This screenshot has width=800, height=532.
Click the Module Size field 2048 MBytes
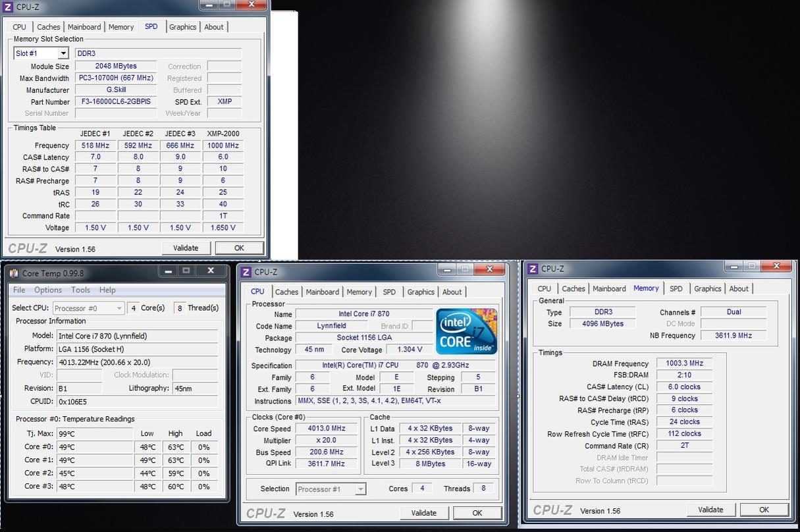116,66
